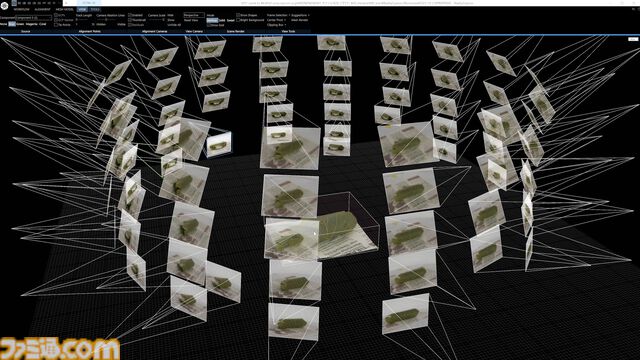Click the Reset View button
The image size is (640, 360).
[x=191, y=20]
